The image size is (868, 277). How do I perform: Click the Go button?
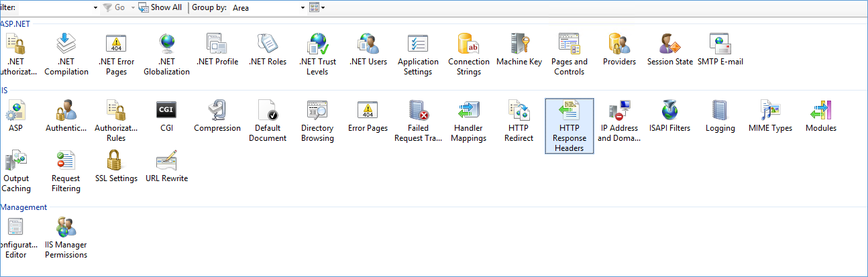point(114,7)
